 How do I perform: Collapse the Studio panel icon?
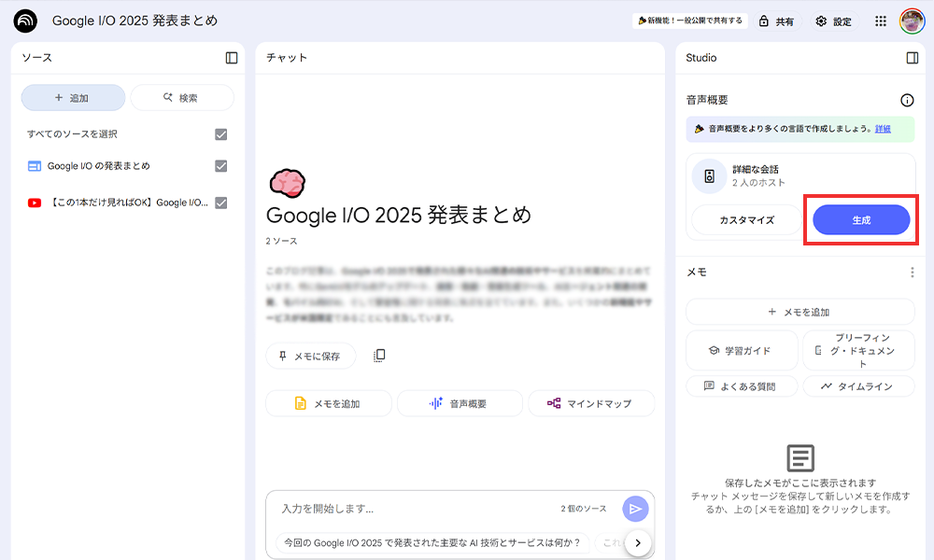pyautogui.click(x=912, y=58)
